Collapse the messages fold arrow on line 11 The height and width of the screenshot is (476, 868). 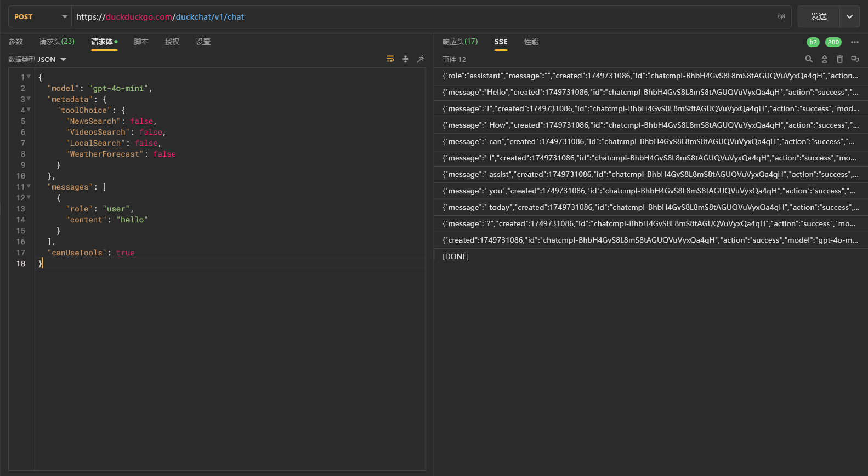[x=29, y=186]
